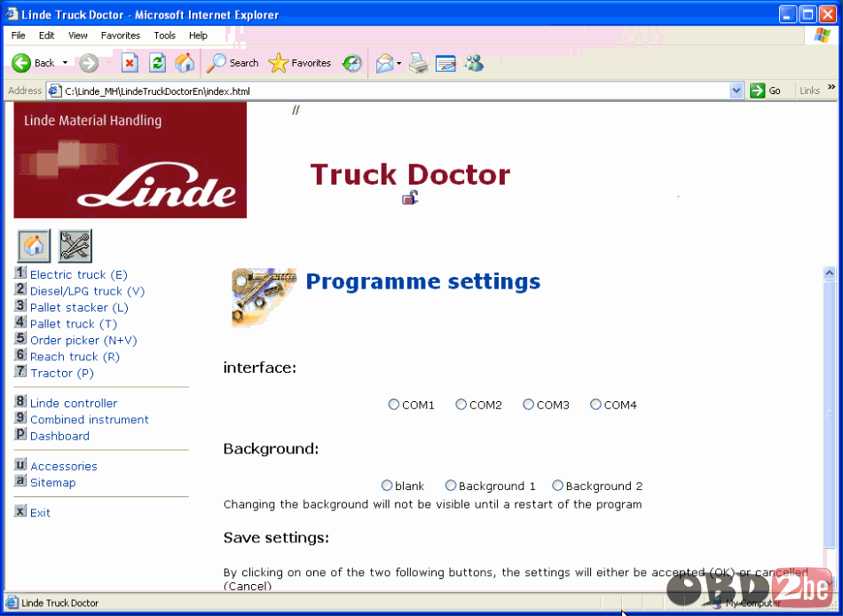This screenshot has height=616, width=843.
Task: Click the Go button
Action: point(766,91)
